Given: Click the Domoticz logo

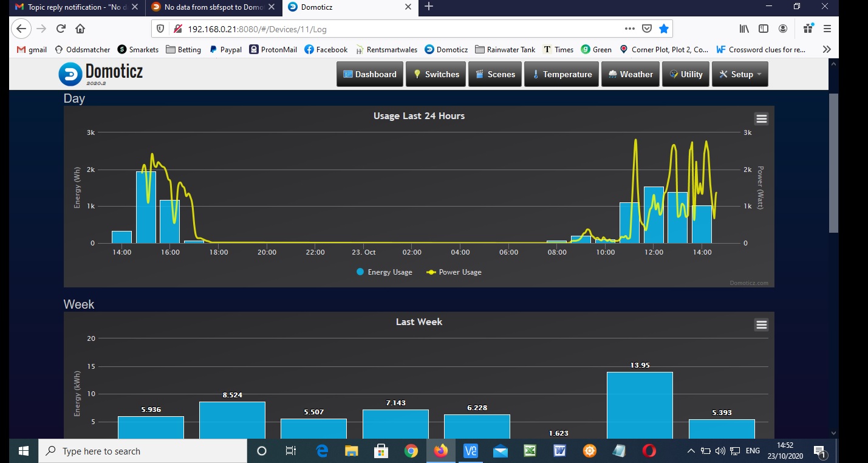Looking at the screenshot, I should point(101,74).
